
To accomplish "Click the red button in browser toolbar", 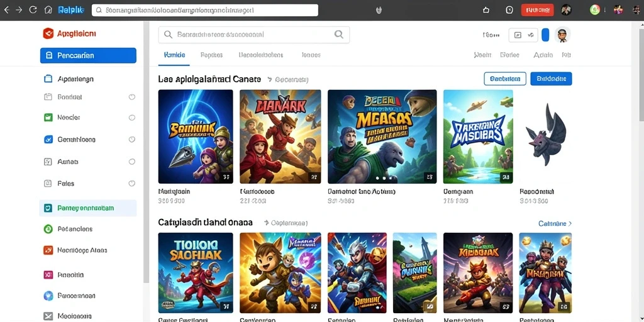I will coord(537,10).
